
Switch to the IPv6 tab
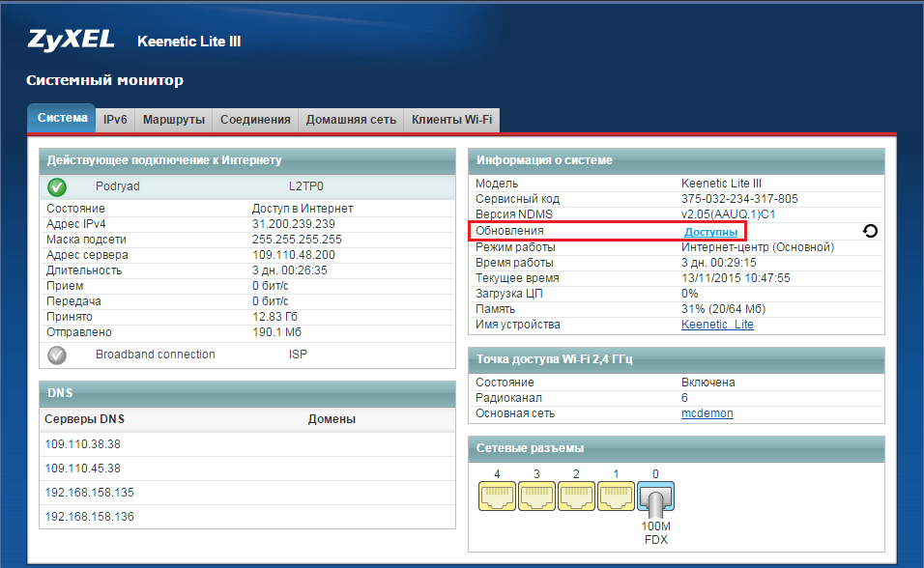pyautogui.click(x=115, y=120)
